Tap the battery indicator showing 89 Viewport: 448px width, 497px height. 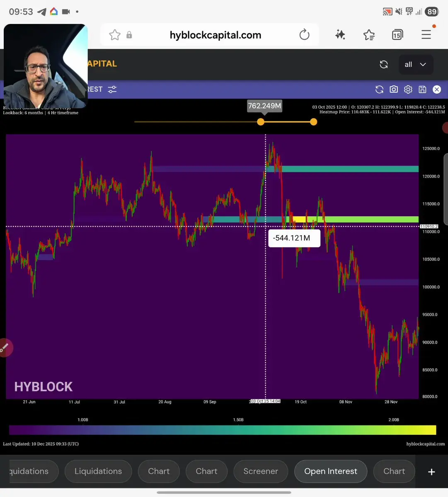point(432,12)
